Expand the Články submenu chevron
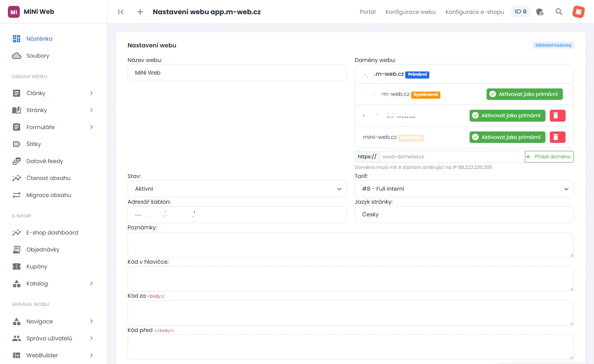Image resolution: width=594 pixels, height=364 pixels. 92,93
